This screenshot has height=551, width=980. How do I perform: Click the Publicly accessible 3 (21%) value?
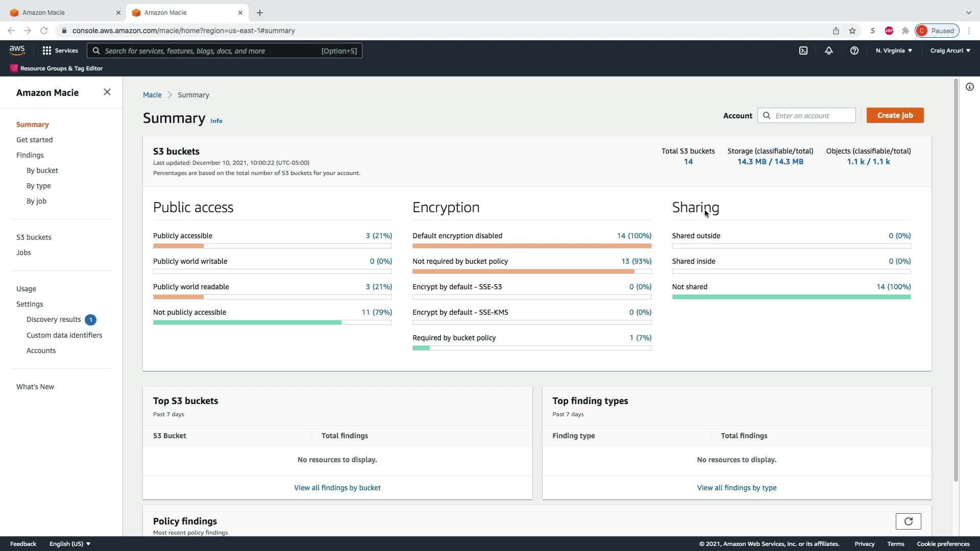379,236
